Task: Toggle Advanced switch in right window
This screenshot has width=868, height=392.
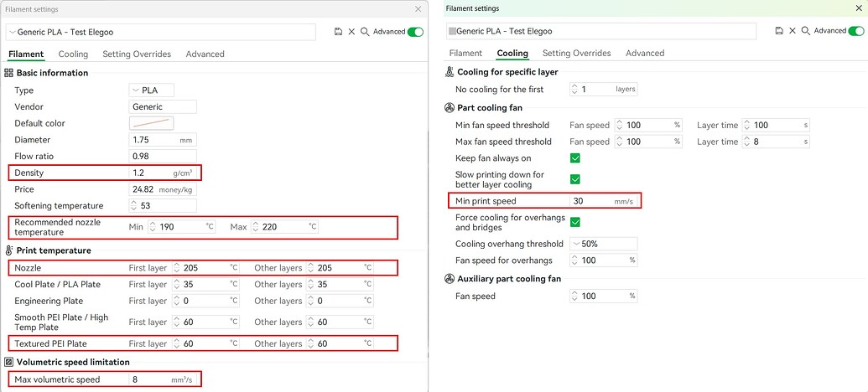Action: pos(855,31)
